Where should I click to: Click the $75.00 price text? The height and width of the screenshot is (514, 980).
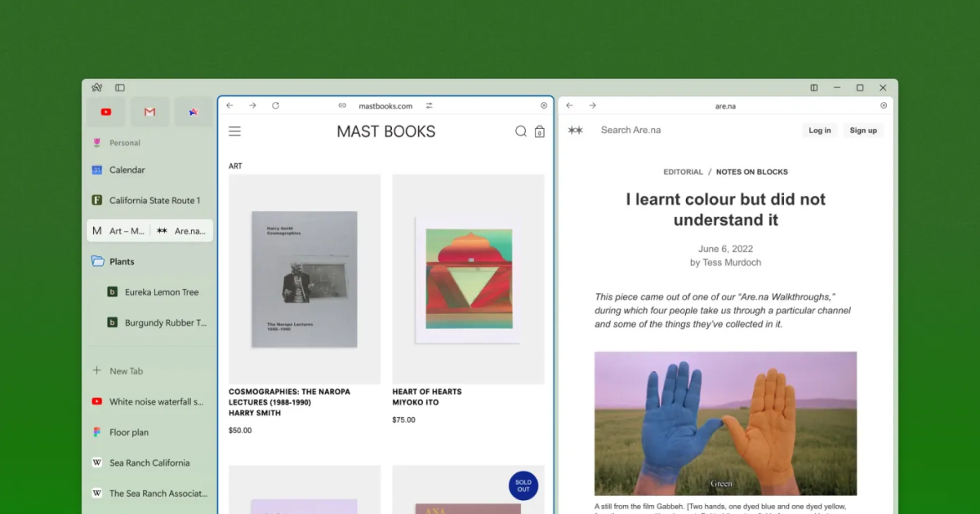click(x=403, y=420)
